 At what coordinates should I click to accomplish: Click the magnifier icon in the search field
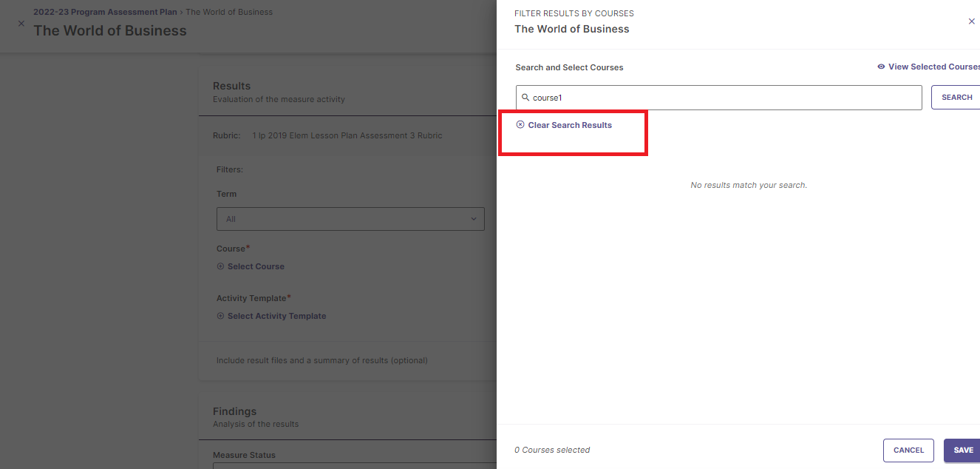525,97
